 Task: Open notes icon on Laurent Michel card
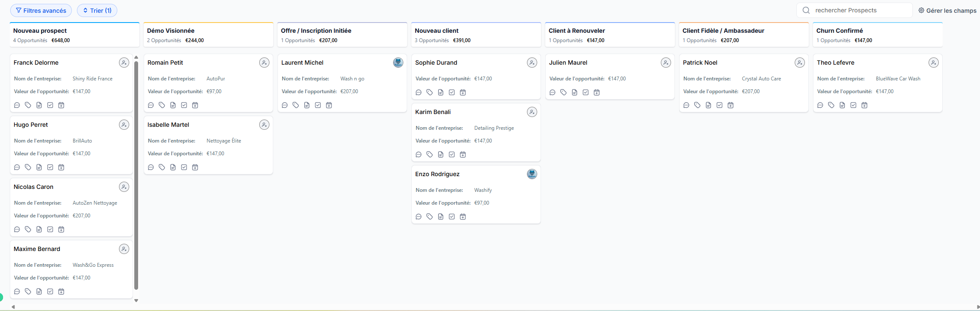(x=307, y=105)
